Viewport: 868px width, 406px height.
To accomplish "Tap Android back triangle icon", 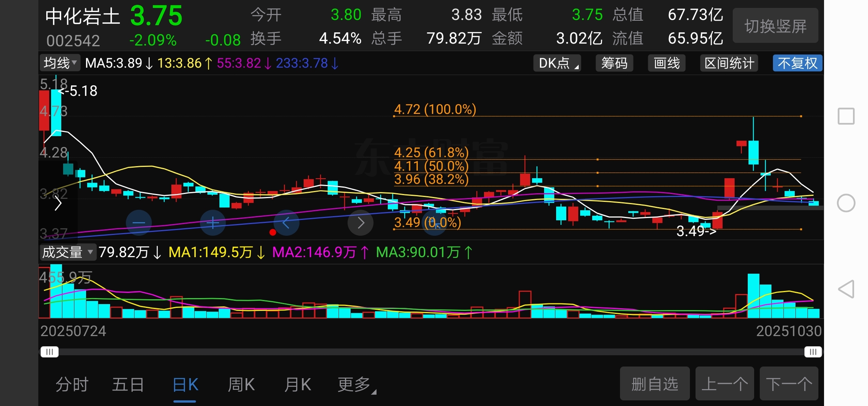I will 846,289.
